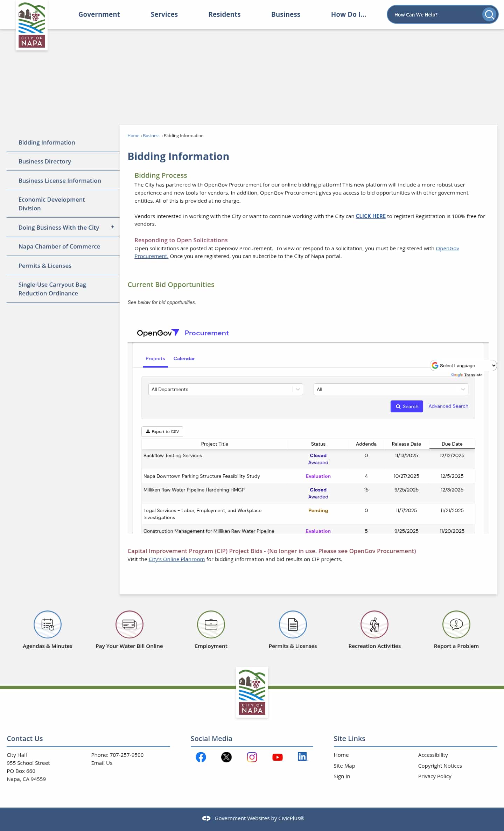
Task: Open Business Directory in the sidebar
Action: click(x=44, y=161)
